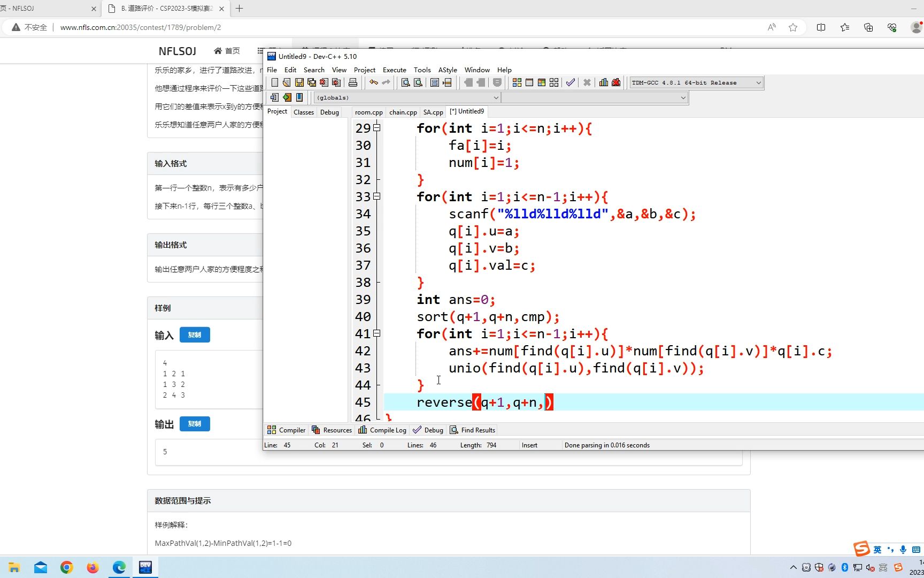Switch to chain.cpp editor tab
Image resolution: width=924 pixels, height=578 pixels.
tap(403, 112)
